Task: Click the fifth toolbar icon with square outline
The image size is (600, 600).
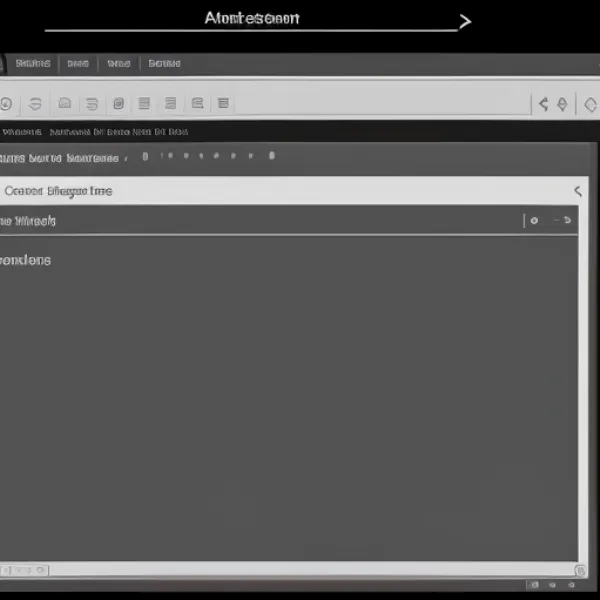Action: [118, 103]
